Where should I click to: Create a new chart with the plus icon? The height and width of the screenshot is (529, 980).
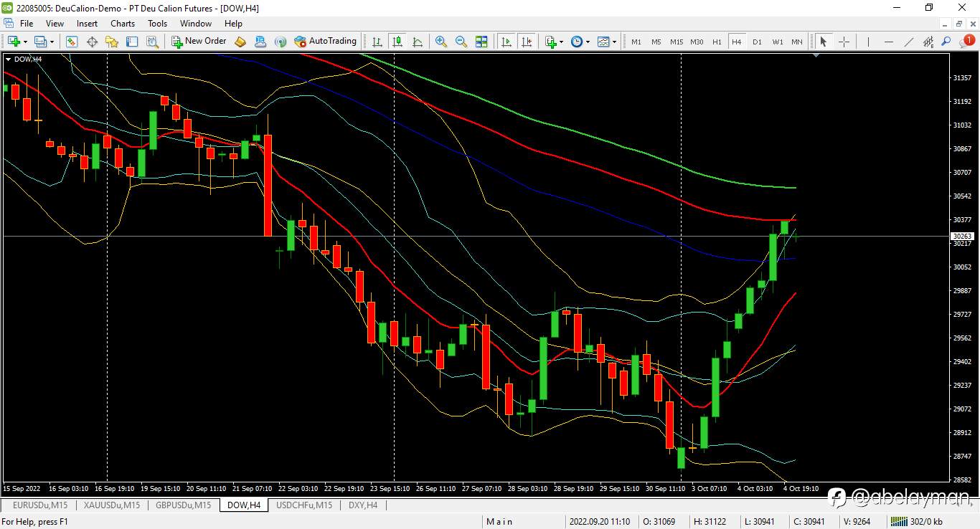[x=14, y=42]
